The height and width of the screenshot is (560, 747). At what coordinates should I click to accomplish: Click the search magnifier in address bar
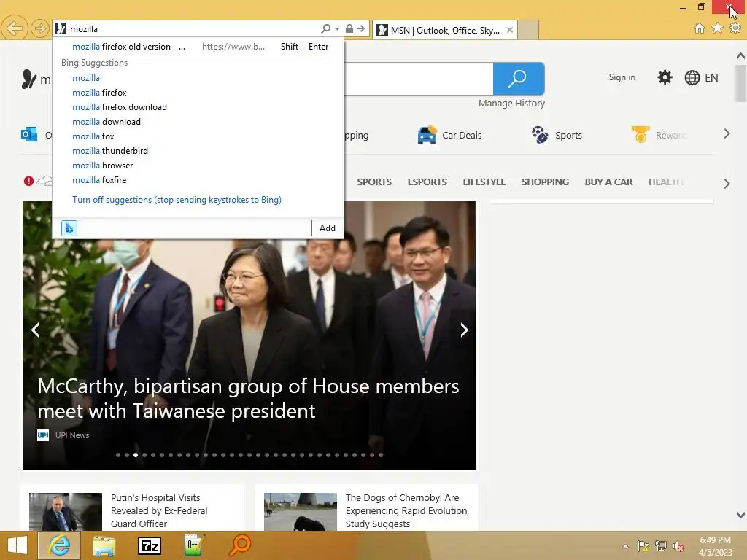coord(326,28)
